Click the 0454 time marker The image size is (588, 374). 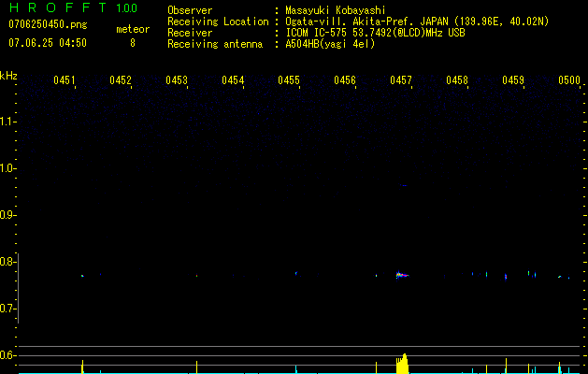tap(233, 80)
